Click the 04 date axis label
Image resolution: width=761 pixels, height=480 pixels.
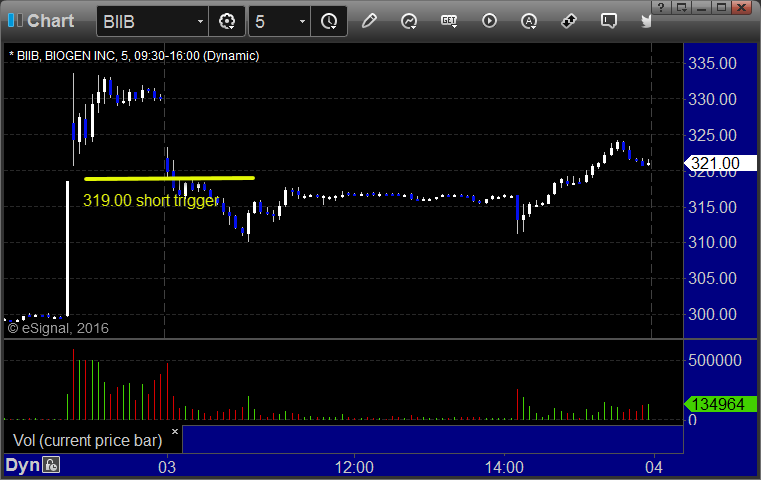(654, 467)
